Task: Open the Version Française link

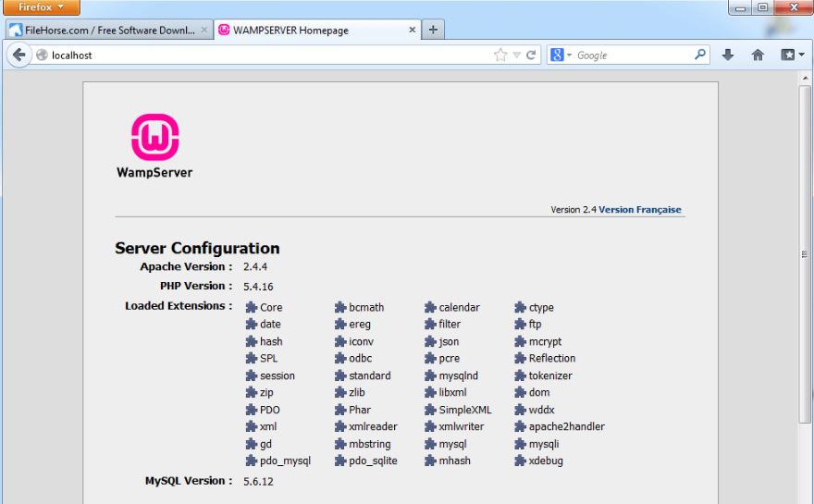Action: (639, 210)
